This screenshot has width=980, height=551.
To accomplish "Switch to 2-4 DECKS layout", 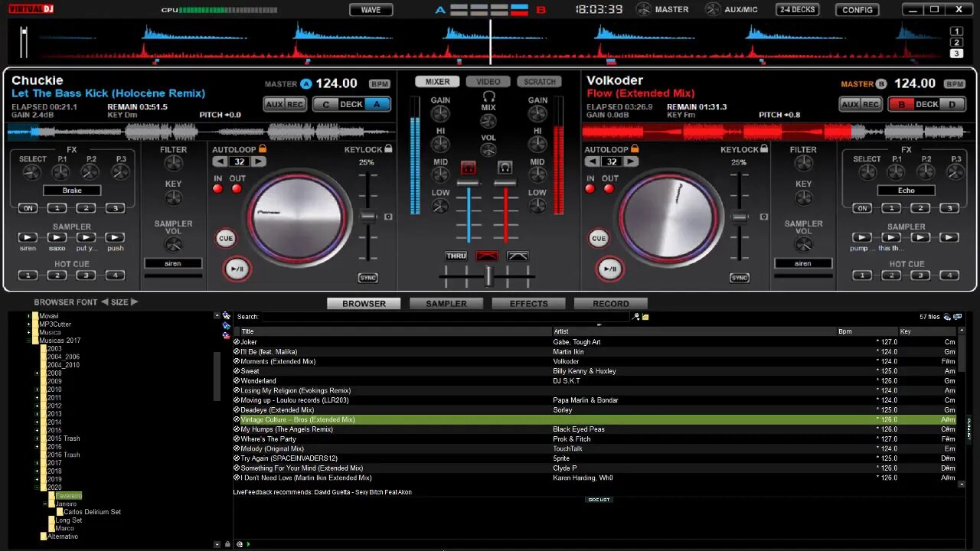I will point(797,10).
